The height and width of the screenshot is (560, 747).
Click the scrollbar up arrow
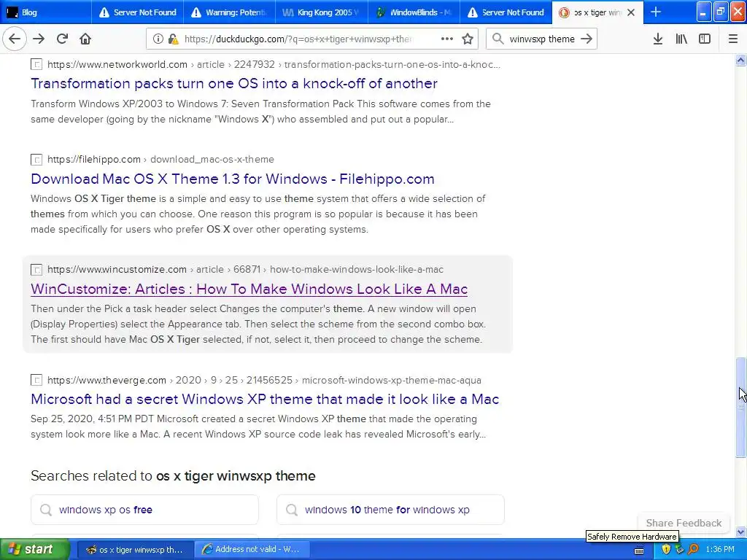coord(741,61)
